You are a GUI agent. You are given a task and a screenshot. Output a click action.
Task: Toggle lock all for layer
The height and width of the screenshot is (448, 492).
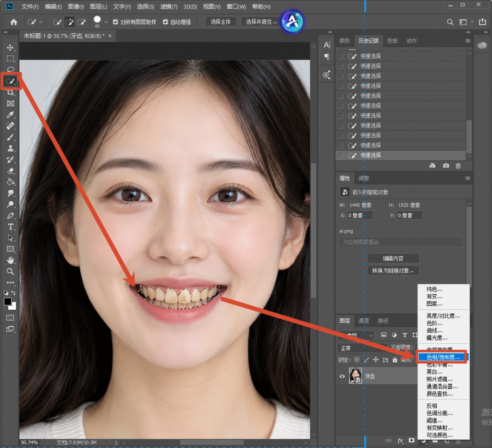point(395,360)
